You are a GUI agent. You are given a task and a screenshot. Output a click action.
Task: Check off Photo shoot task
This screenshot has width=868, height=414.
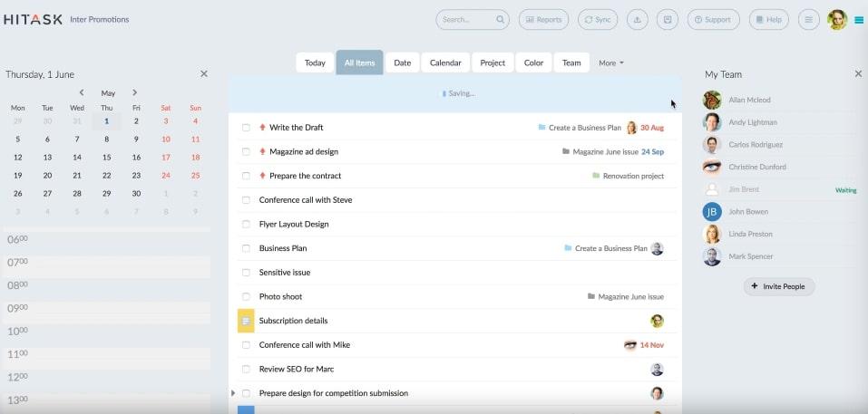click(x=246, y=297)
